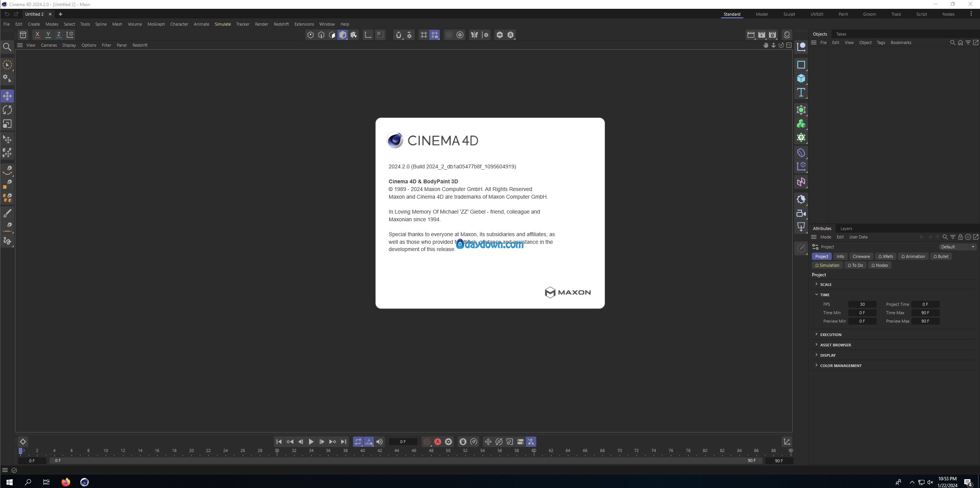Image resolution: width=980 pixels, height=488 pixels.
Task: Add a rectangle spline object
Action: click(801, 65)
